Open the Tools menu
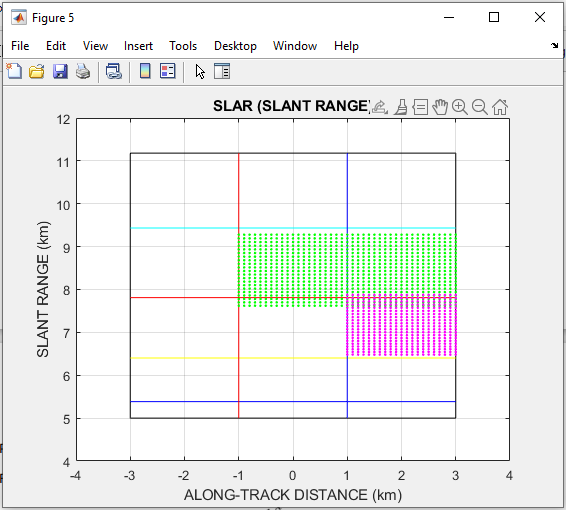 (x=183, y=46)
